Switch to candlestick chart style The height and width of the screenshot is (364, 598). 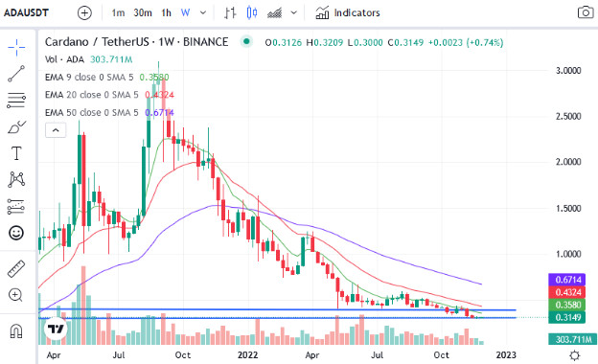point(252,13)
